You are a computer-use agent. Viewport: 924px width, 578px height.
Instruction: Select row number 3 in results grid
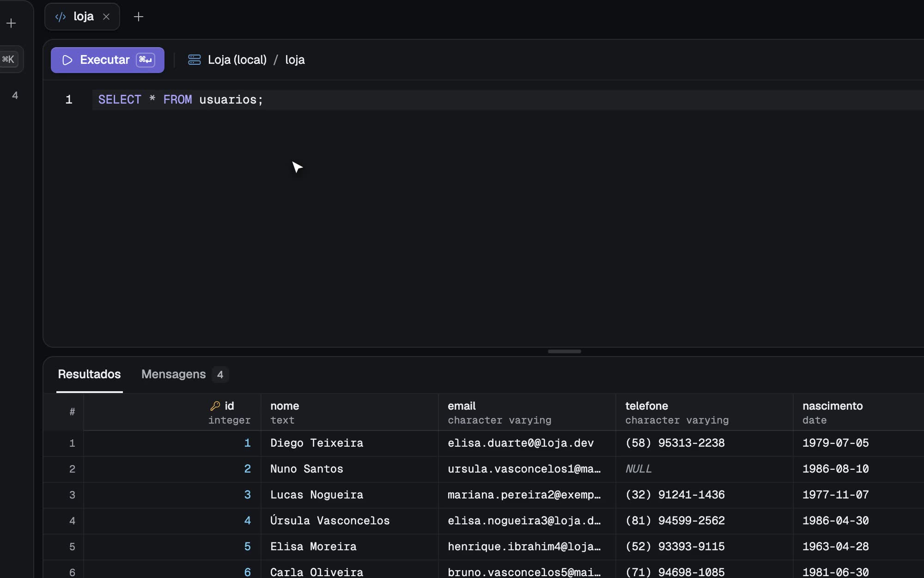tap(72, 495)
